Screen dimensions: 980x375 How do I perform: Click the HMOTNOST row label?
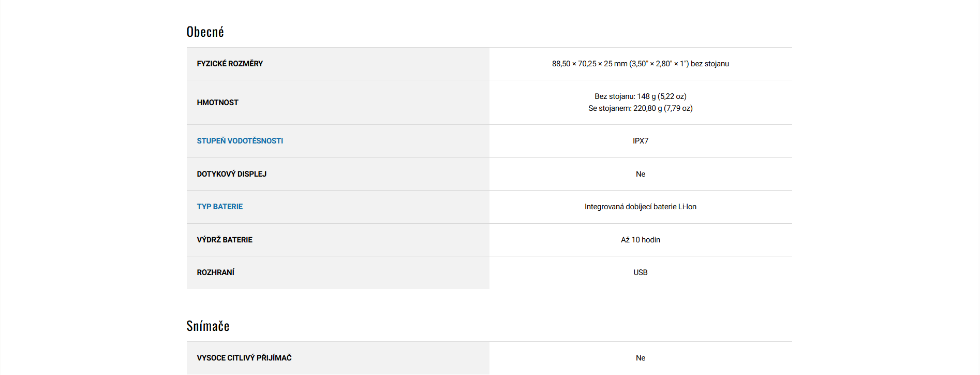217,103
